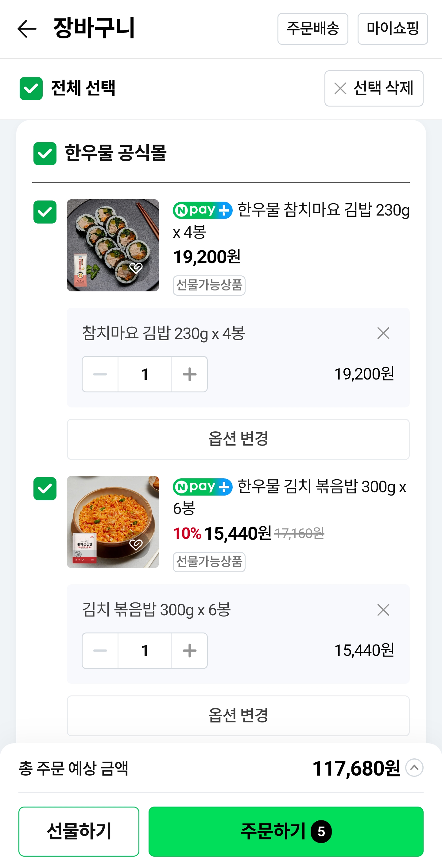The width and height of the screenshot is (442, 868).
Task: Toggle the 한우물 공식몰 store checkbox
Action: 45,153
